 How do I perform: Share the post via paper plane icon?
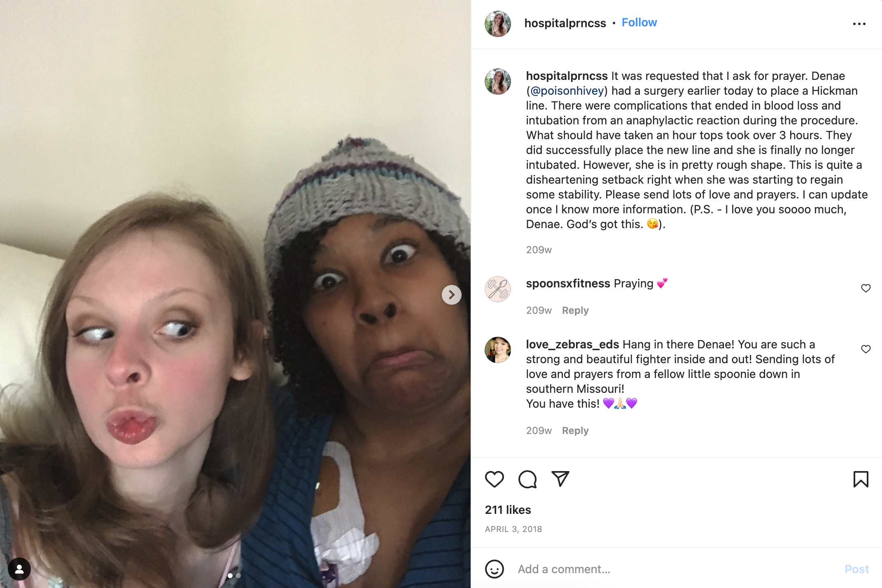[x=560, y=479]
